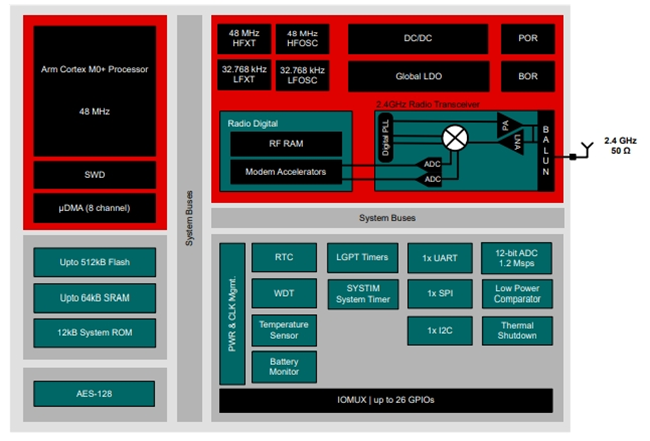This screenshot has width=650, height=441.
Task: Click the µDMA (8 channel) block
Action: tap(95, 208)
